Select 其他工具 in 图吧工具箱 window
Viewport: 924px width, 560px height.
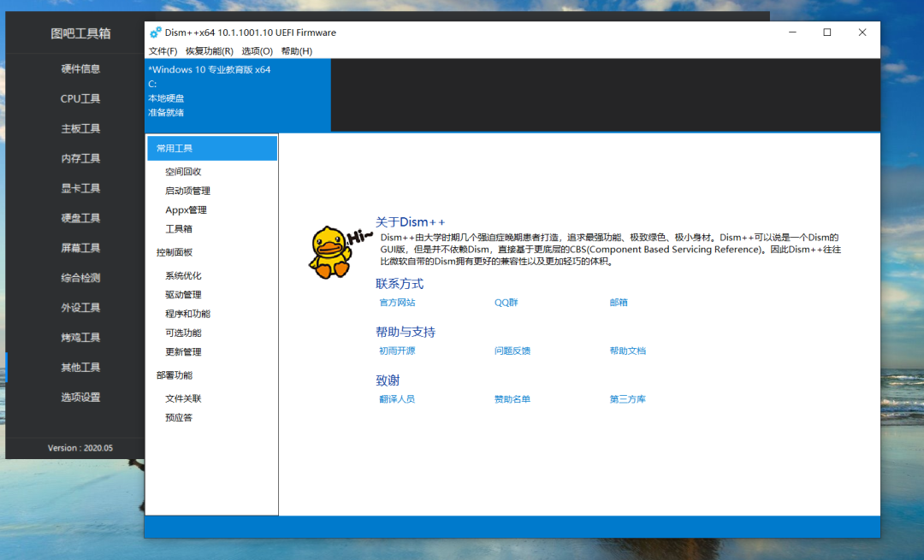(x=80, y=368)
